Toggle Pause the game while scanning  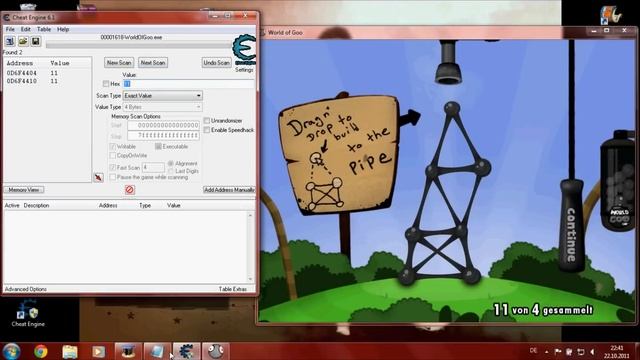coord(113,177)
